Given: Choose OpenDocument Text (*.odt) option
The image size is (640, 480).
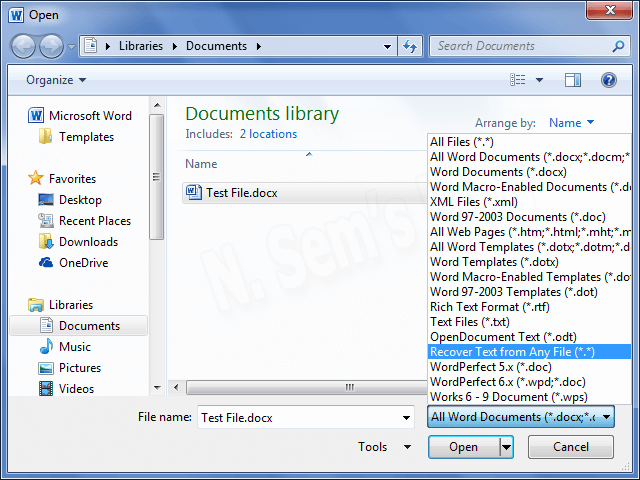Looking at the screenshot, I should point(529,337).
